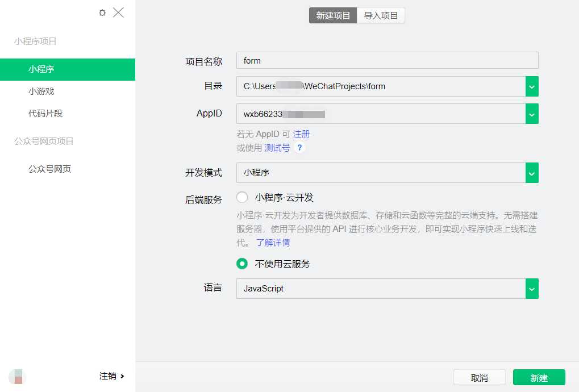Switch to the 导入项目 tab
This screenshot has width=579, height=392.
[x=381, y=15]
